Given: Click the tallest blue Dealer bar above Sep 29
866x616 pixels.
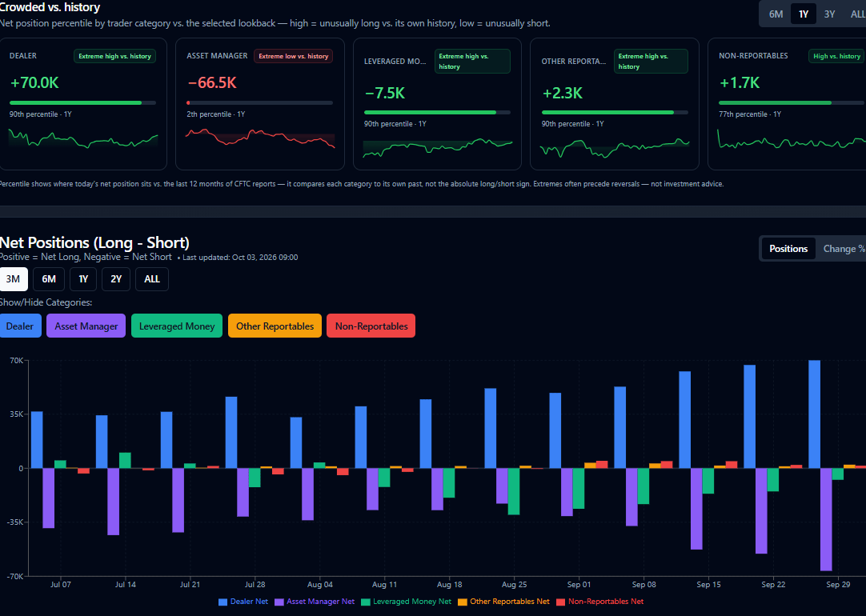Looking at the screenshot, I should tap(814, 414).
